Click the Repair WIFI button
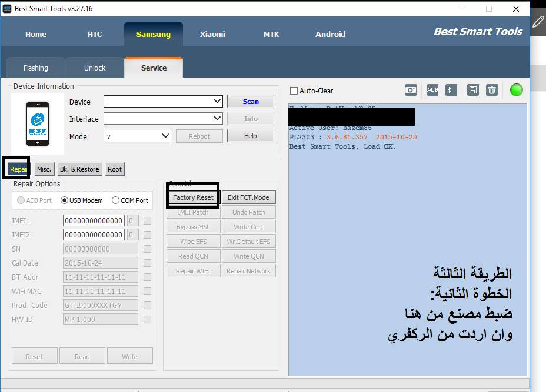546x392 pixels. coord(193,270)
